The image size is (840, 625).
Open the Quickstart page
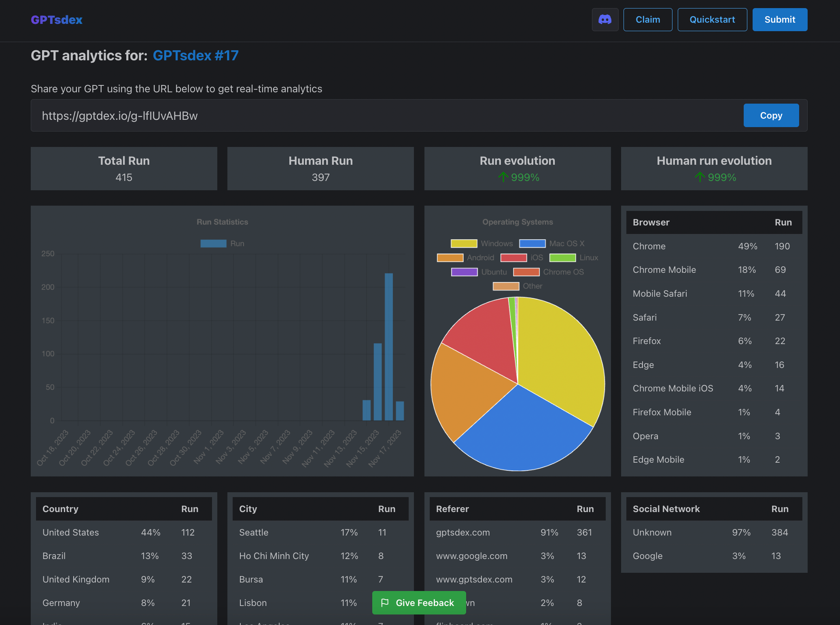click(x=712, y=19)
